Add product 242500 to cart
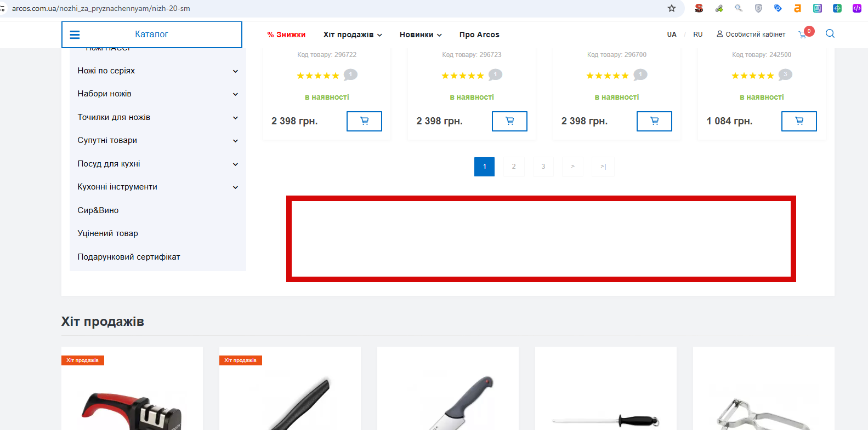Screen dimensions: 868x430 (799, 121)
